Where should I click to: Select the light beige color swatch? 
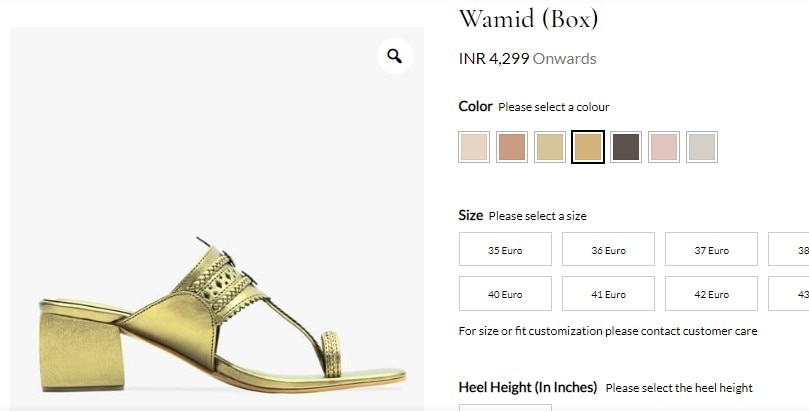point(474,147)
